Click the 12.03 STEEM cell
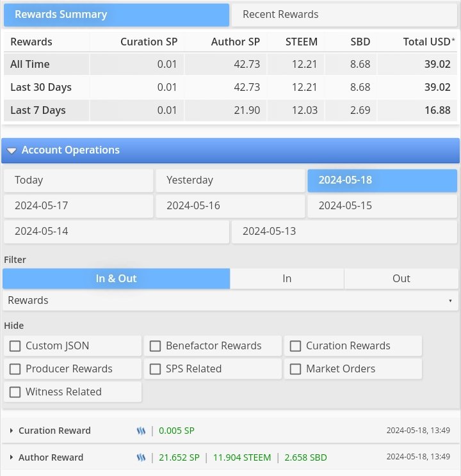461x476 pixels. tap(305, 110)
